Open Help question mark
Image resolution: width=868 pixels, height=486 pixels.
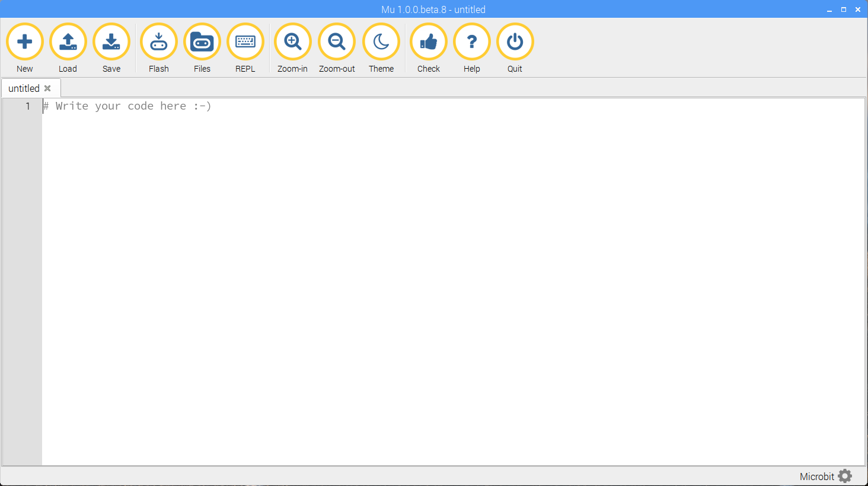(472, 41)
